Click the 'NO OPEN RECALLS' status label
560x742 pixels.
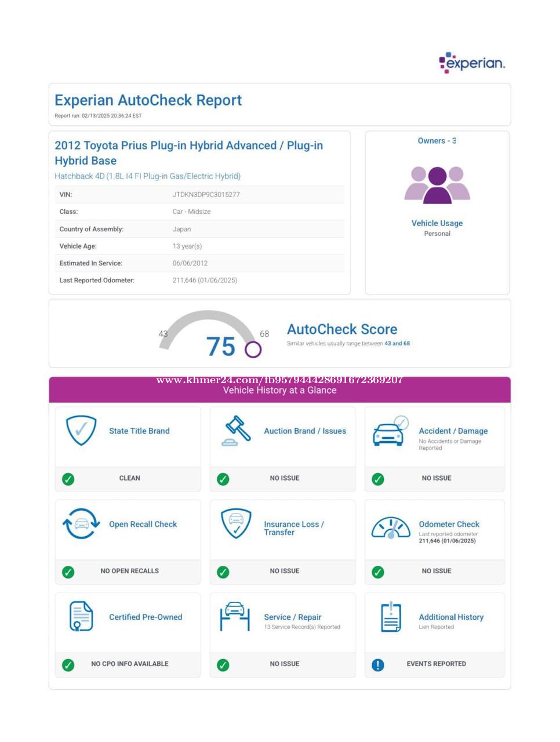pyautogui.click(x=129, y=572)
